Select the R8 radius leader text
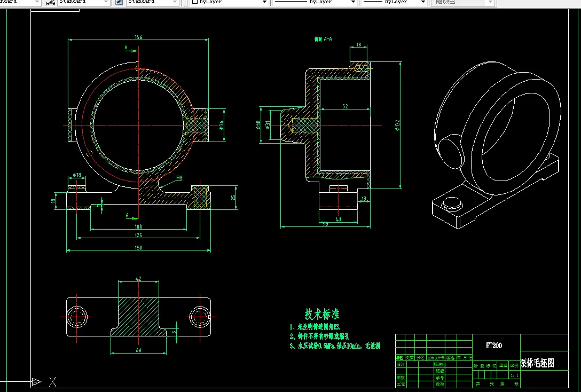Viewport: 581px width, 392px height. (x=179, y=178)
